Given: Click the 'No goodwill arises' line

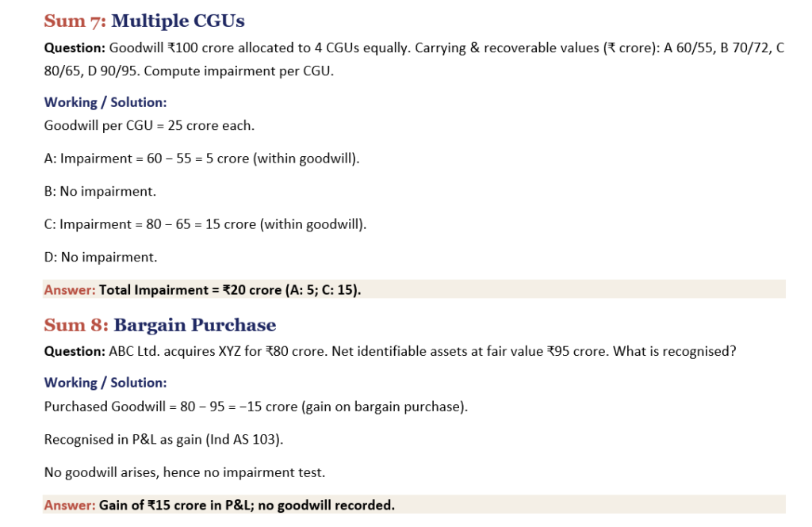Looking at the screenshot, I should click(184, 472).
